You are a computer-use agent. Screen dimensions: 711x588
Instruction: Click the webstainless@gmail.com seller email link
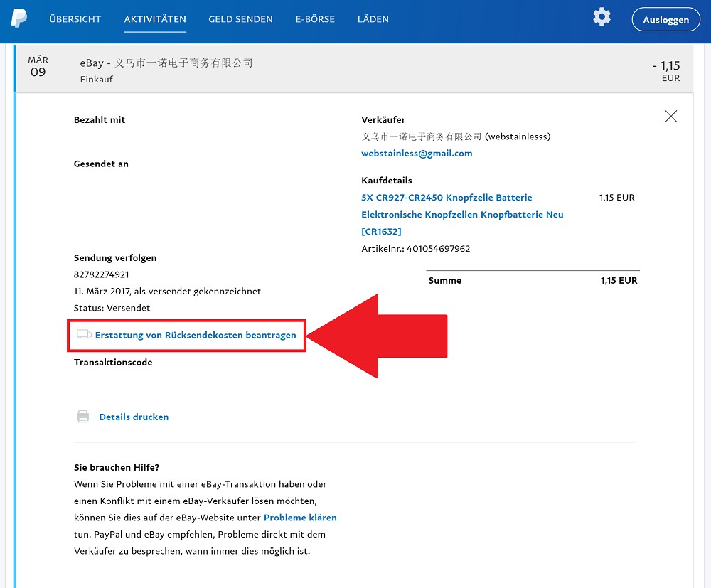coord(417,153)
